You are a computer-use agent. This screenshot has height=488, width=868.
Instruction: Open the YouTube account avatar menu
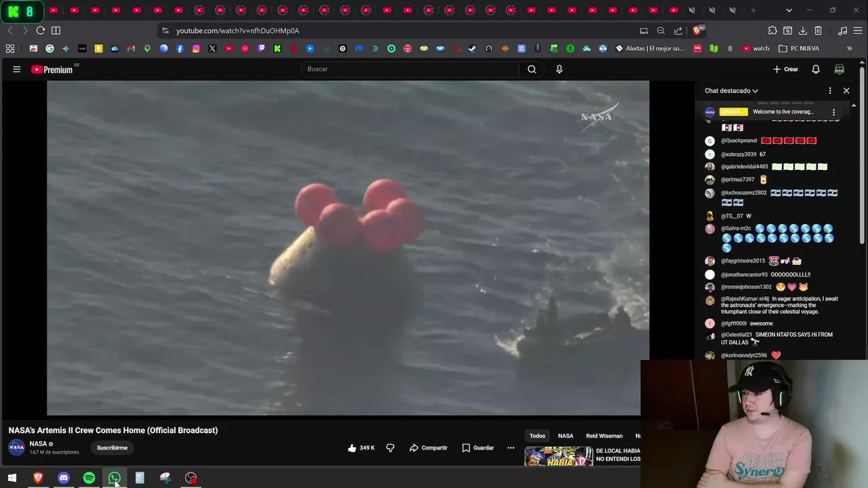(x=840, y=69)
